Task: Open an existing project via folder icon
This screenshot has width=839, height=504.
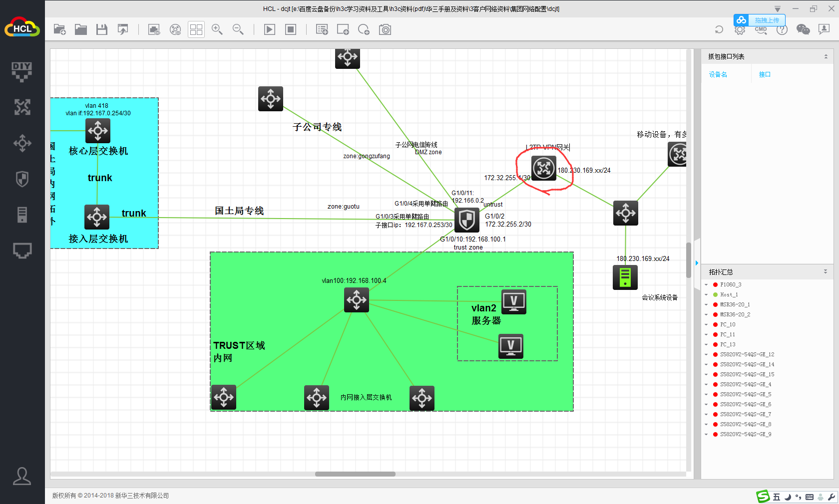Action: [x=81, y=30]
